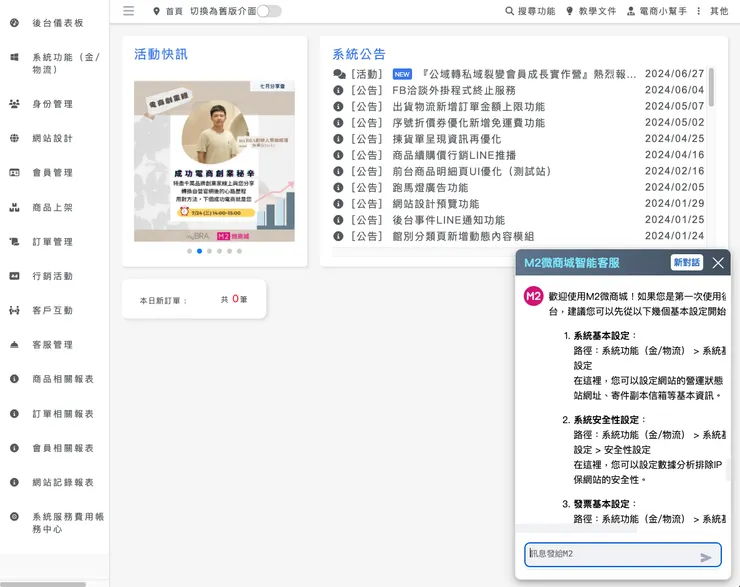
Task: Click the 客服管理 bell icon
Action: coord(14,344)
